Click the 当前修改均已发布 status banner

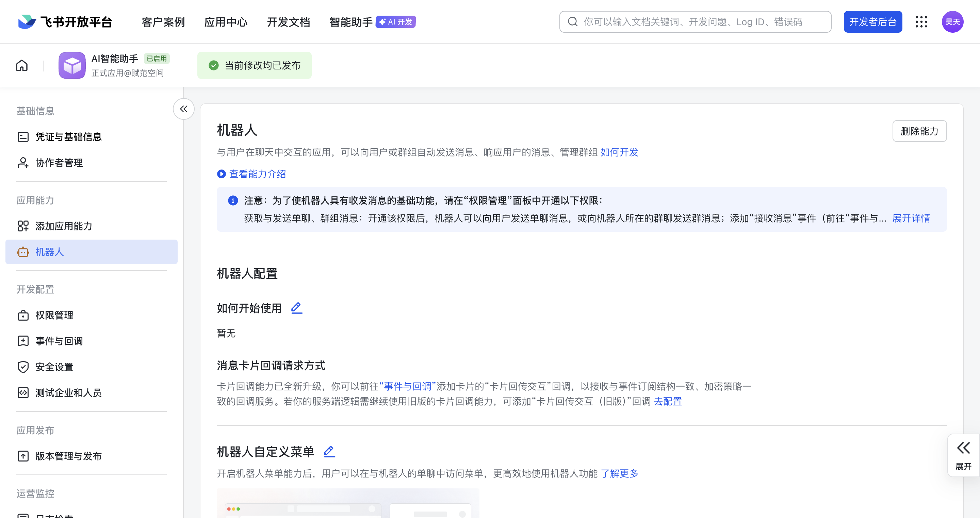[x=254, y=65]
